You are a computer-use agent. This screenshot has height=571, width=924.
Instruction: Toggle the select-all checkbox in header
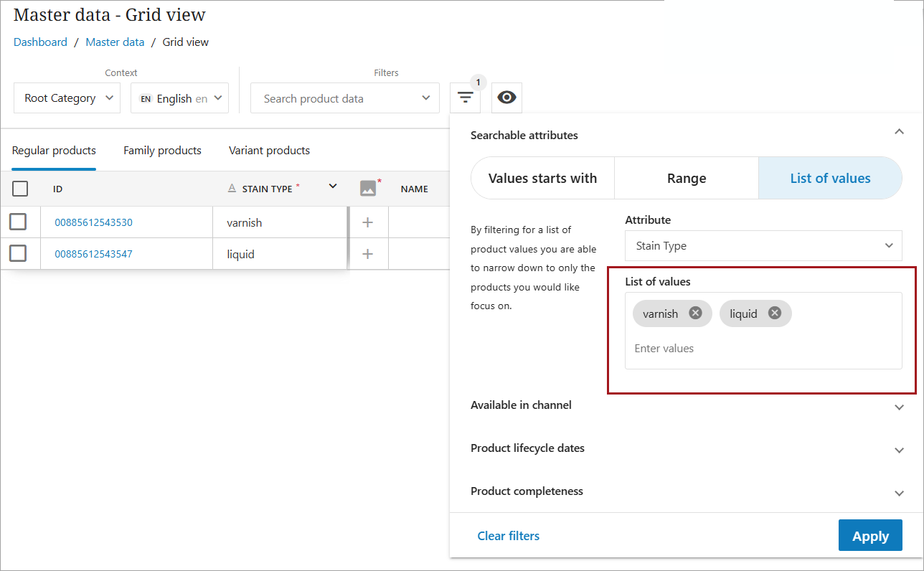[20, 189]
